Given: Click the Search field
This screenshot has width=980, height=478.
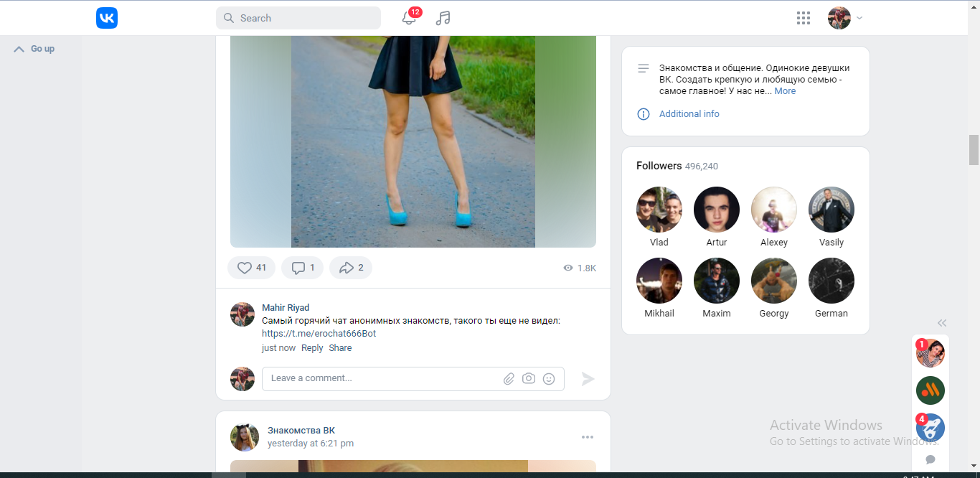Looking at the screenshot, I should click(298, 18).
